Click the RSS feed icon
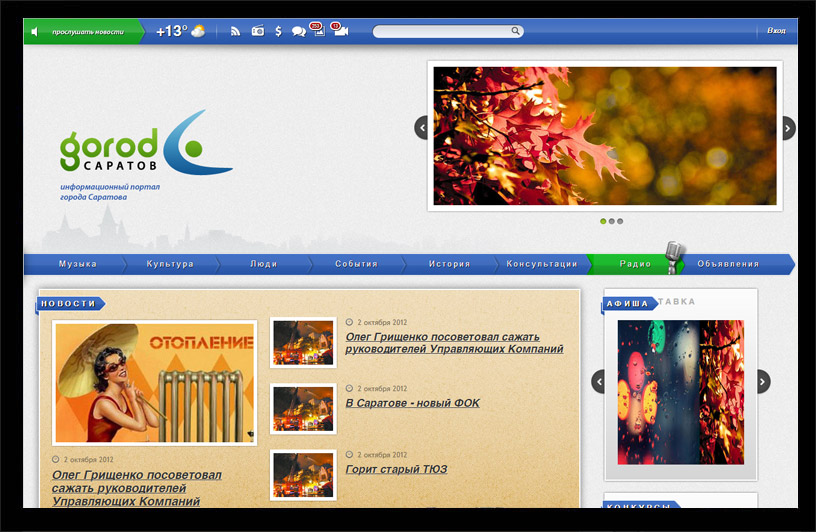This screenshot has height=532, width=816. (x=235, y=32)
